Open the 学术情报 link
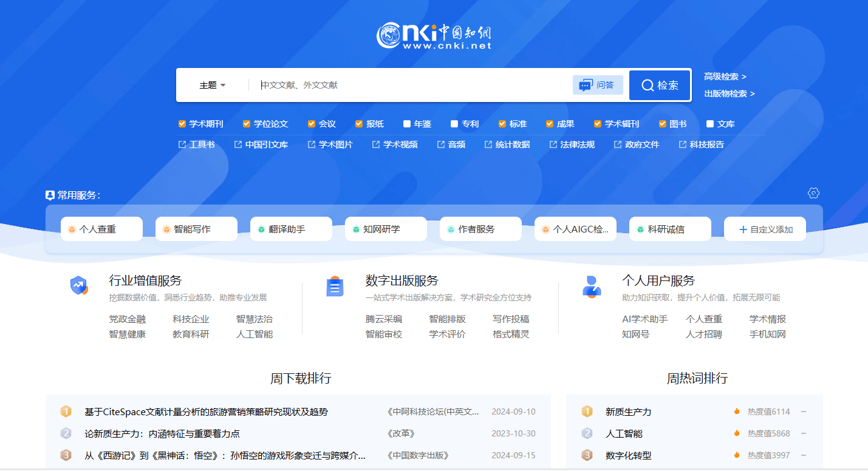This screenshot has width=868, height=471. pyautogui.click(x=768, y=319)
